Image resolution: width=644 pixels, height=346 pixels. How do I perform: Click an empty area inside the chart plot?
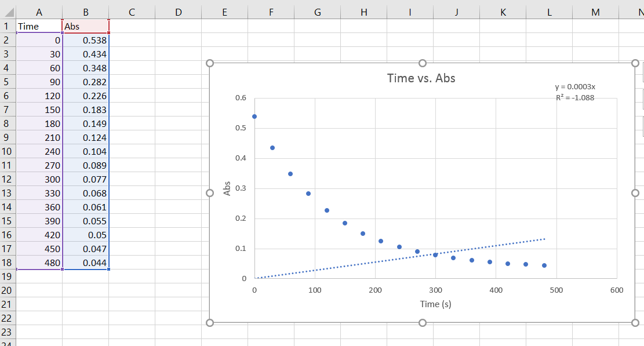point(493,145)
